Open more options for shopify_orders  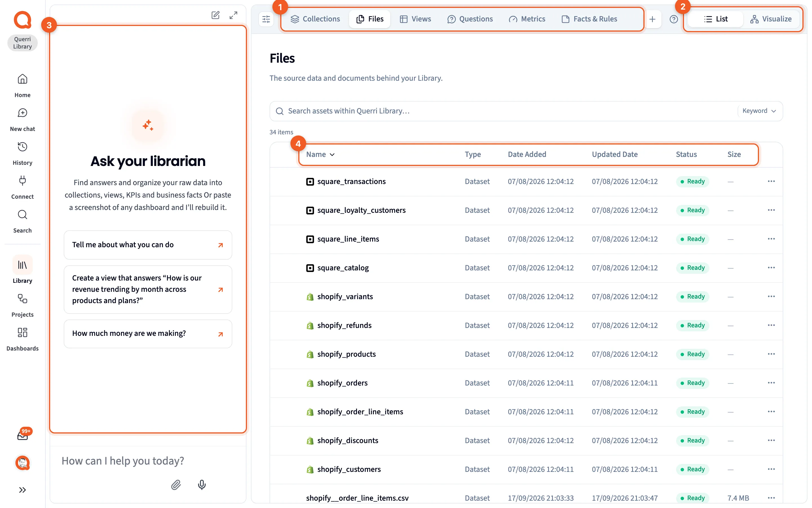[x=771, y=383]
